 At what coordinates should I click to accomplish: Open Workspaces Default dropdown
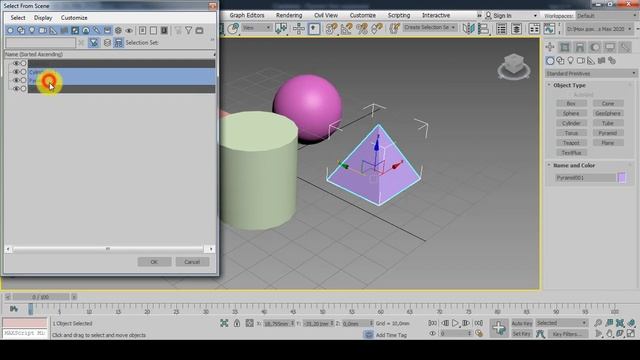tap(607, 16)
